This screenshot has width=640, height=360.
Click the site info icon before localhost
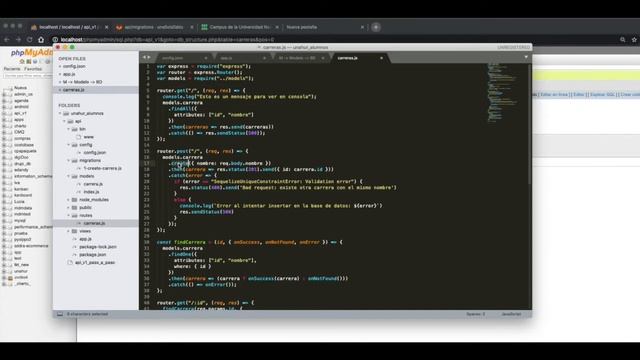[55, 40]
